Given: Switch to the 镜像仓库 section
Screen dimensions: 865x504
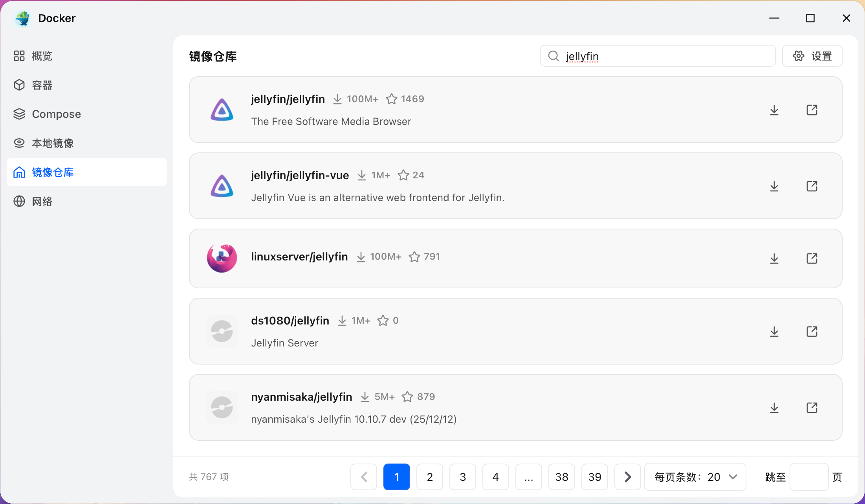Looking at the screenshot, I should (x=53, y=172).
